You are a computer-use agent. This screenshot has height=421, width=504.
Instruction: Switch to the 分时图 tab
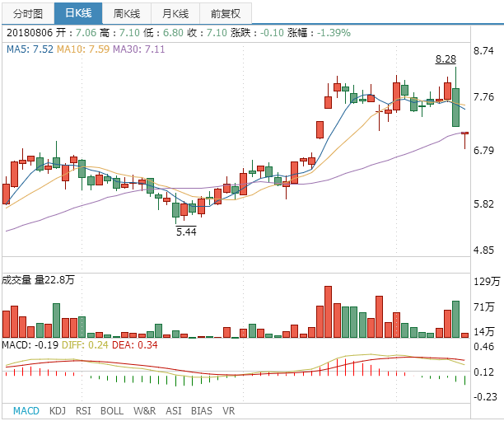28,13
